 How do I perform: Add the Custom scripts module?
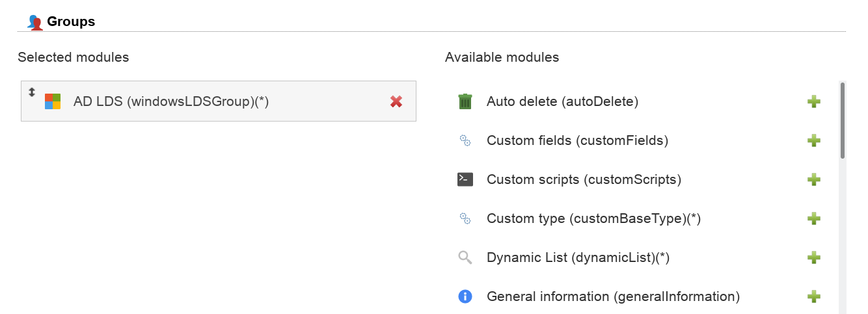point(813,180)
